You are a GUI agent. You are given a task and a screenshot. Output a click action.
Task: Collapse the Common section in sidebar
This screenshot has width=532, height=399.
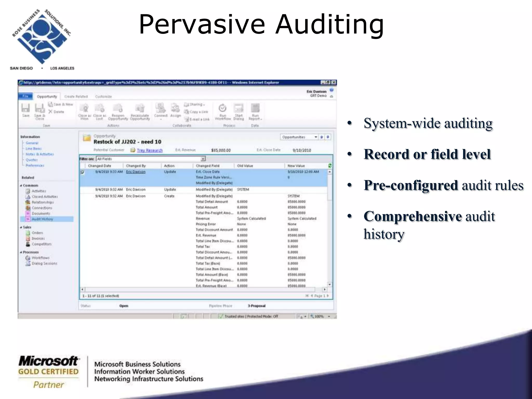point(21,185)
